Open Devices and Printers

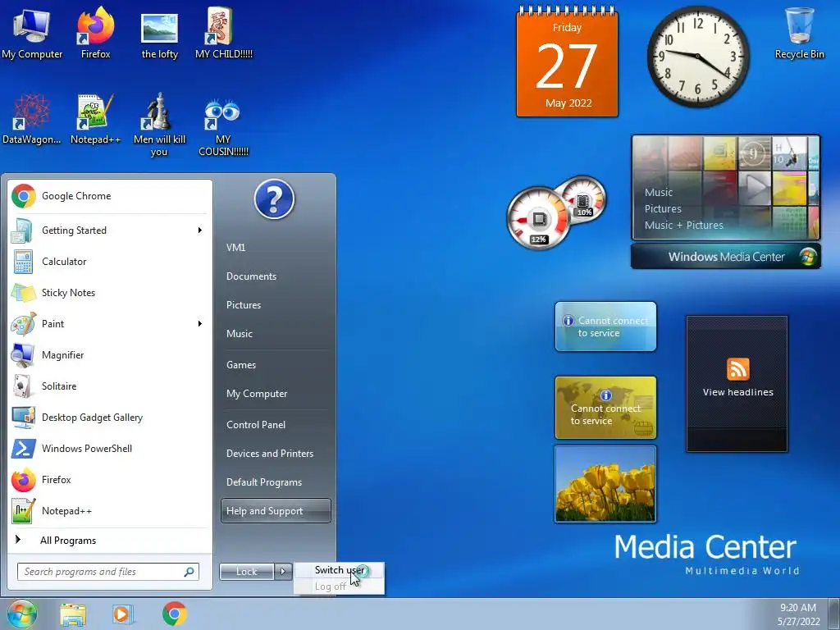pyautogui.click(x=276, y=454)
